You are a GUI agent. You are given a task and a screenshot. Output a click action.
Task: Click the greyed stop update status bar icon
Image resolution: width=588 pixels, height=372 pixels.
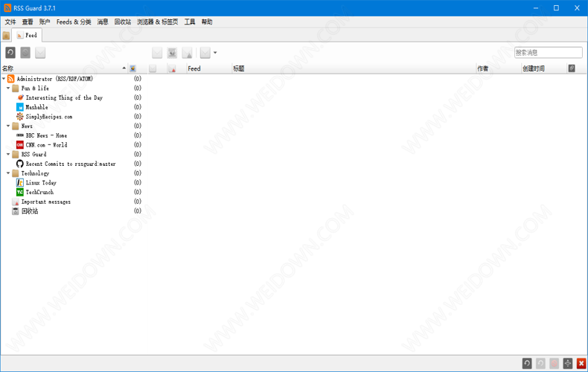tap(555, 363)
